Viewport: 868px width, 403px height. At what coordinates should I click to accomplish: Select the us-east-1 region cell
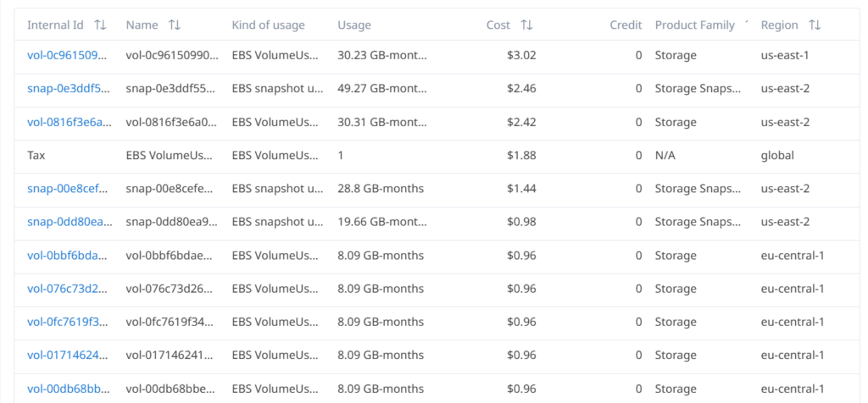coord(786,55)
